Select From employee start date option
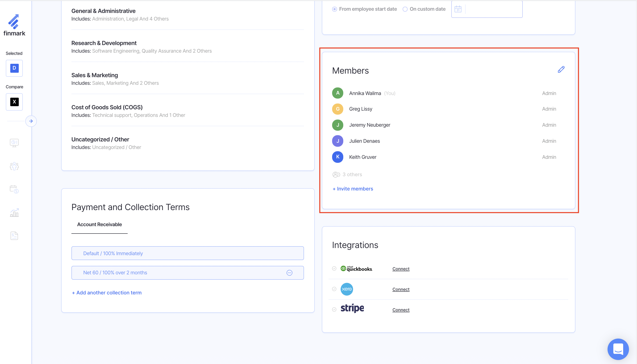The height and width of the screenshot is (364, 637). [x=334, y=9]
